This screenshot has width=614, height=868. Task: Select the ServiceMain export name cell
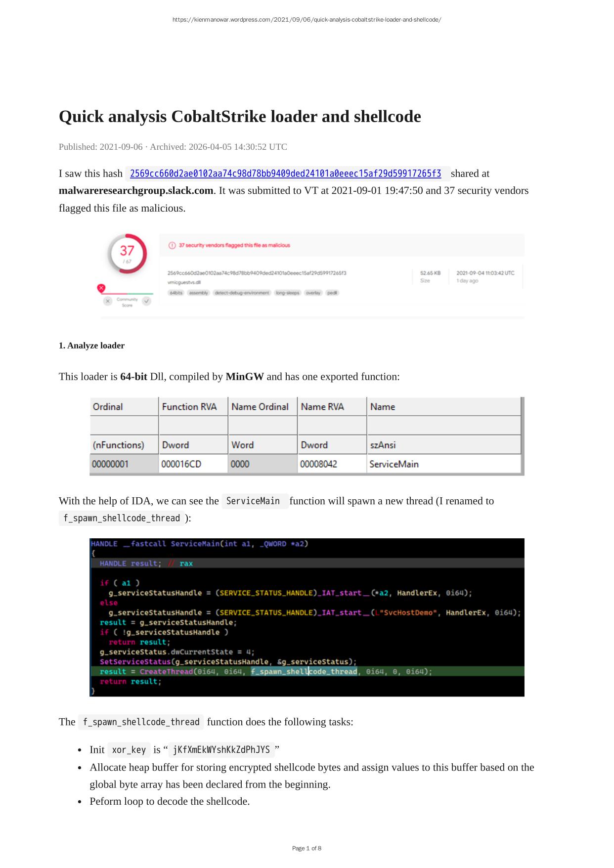click(394, 464)
